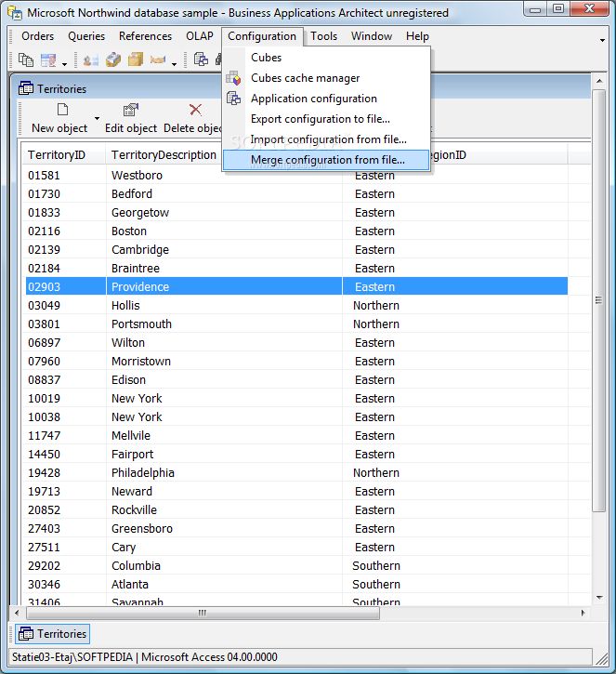Viewport: 616px width, 674px height.
Task: Click the Cubes cache manager menu icon
Action: (234, 78)
